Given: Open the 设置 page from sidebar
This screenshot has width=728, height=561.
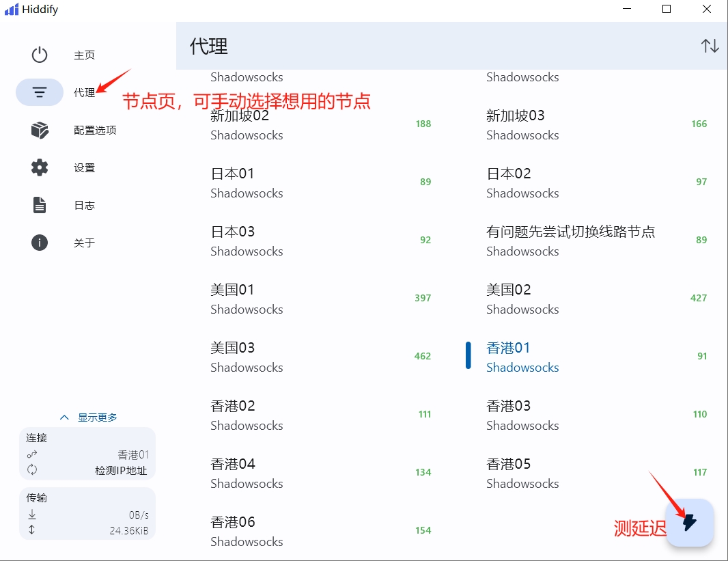Looking at the screenshot, I should (x=84, y=167).
